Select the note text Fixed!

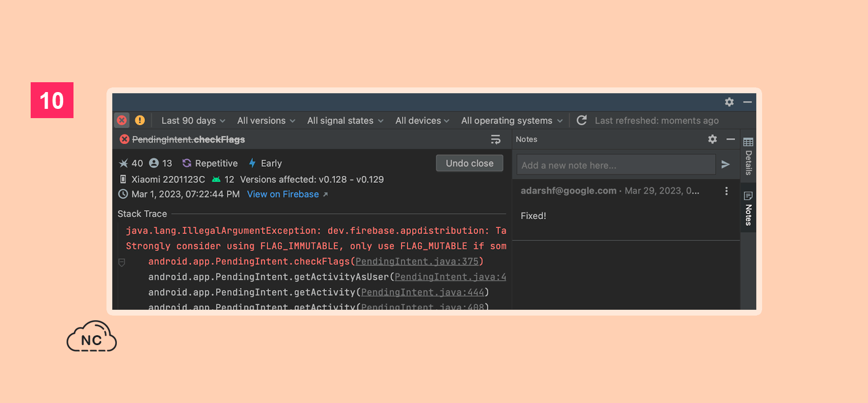tap(534, 216)
